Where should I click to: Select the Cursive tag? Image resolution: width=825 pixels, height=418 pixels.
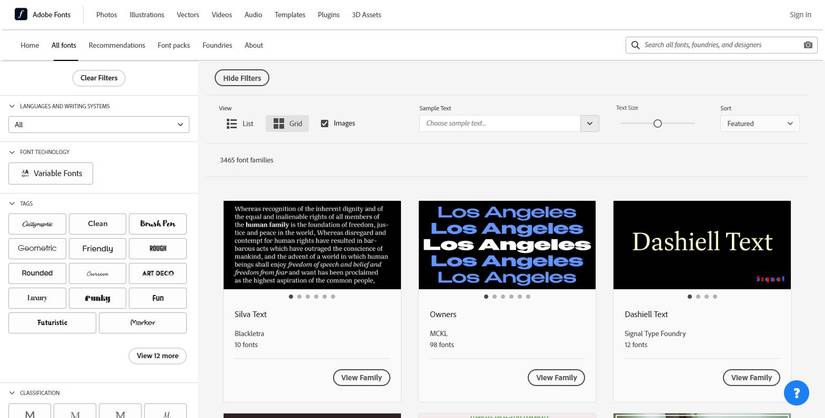[97, 273]
